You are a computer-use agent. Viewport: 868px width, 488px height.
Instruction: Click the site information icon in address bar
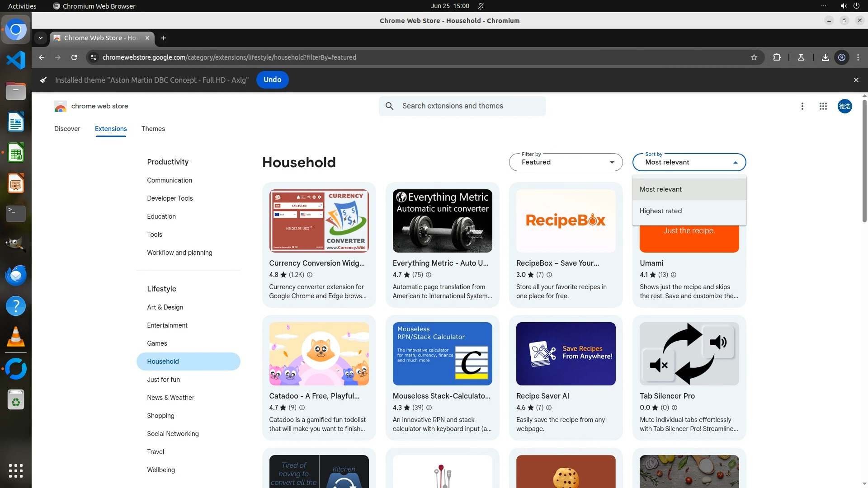pos(94,57)
